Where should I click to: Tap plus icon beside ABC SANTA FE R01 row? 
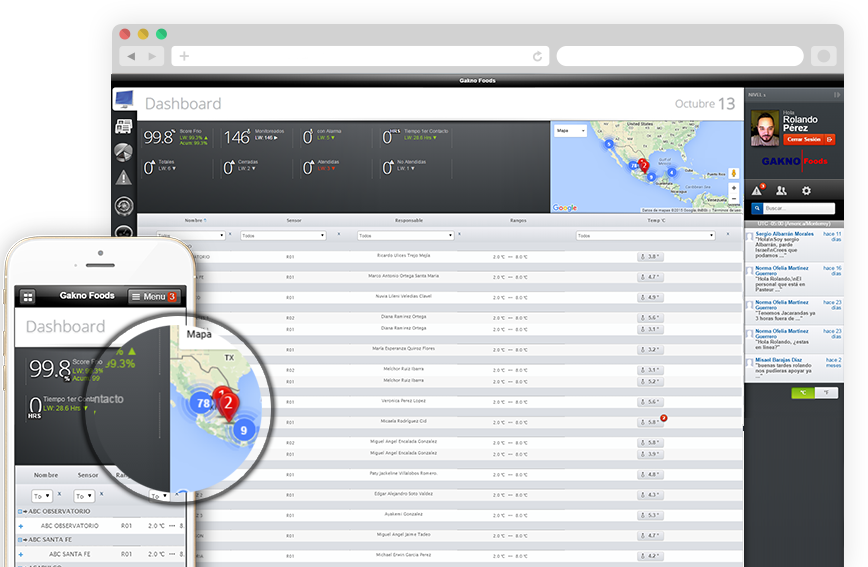pyautogui.click(x=21, y=554)
